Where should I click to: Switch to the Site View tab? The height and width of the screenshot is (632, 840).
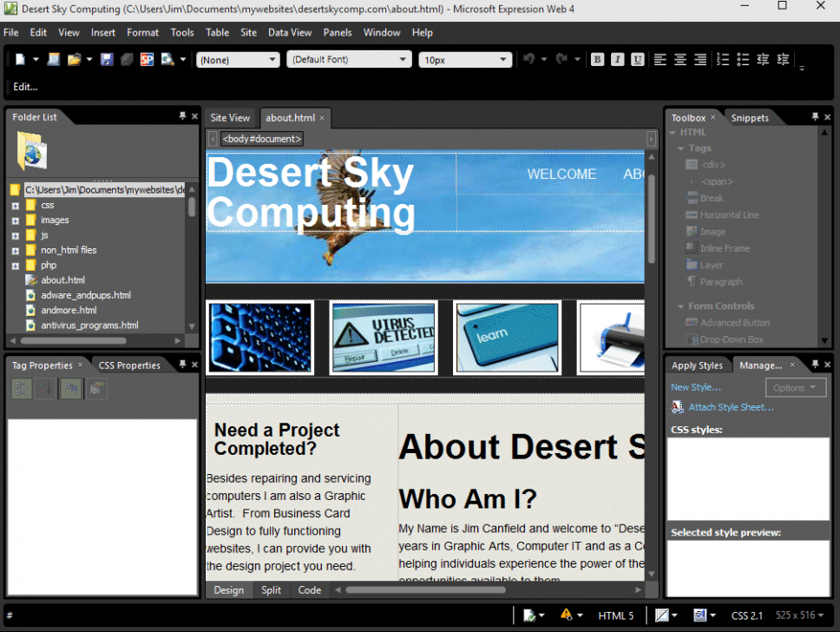coord(230,118)
